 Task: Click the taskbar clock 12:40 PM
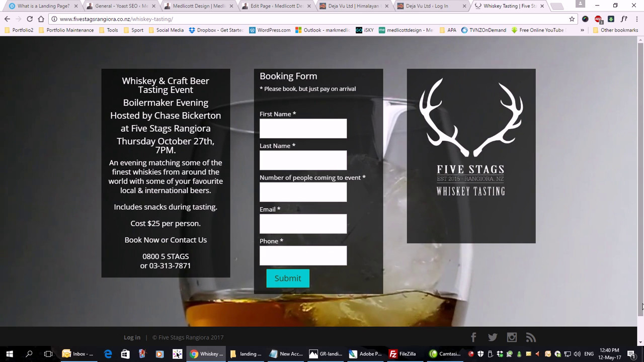click(x=609, y=354)
